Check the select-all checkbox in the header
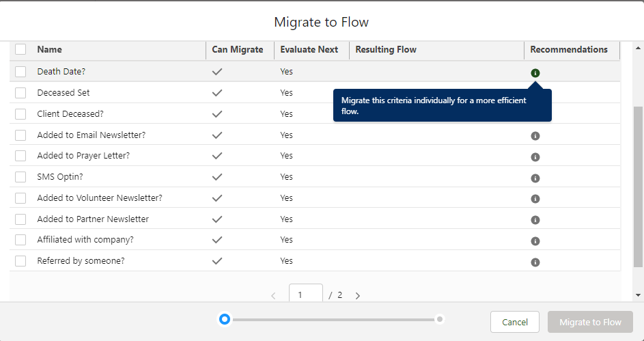 (20, 49)
